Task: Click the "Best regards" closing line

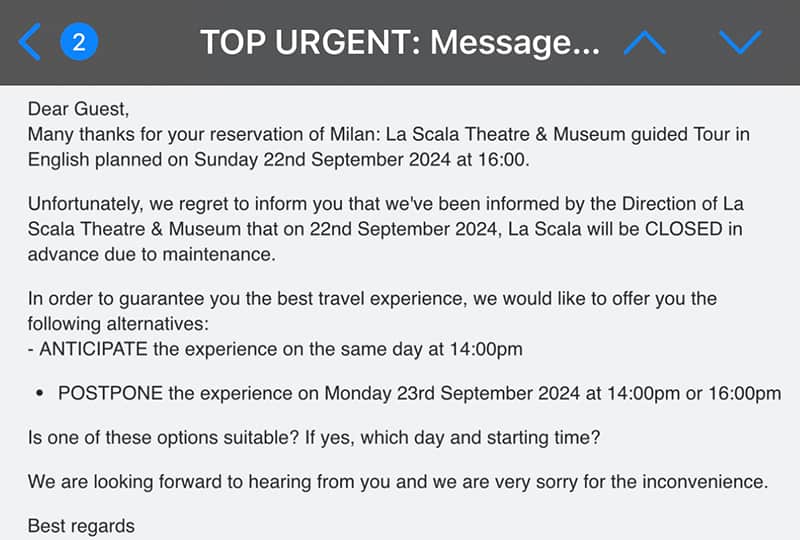Action: click(x=81, y=526)
